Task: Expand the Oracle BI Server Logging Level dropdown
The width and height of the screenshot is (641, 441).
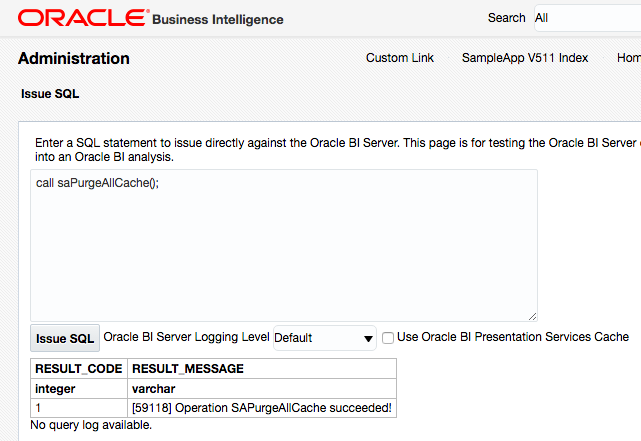Action: coord(324,338)
